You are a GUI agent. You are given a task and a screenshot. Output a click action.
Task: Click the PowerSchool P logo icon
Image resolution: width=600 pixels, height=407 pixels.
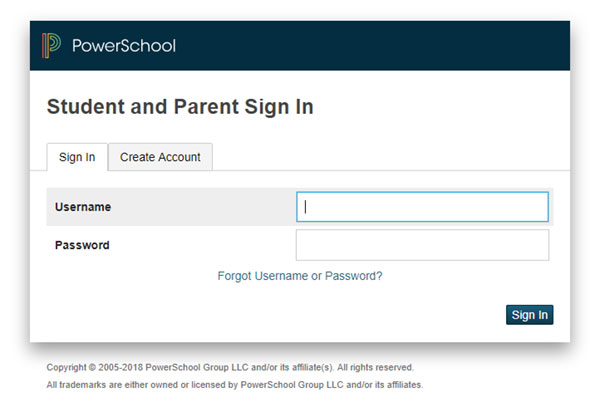coord(51,46)
